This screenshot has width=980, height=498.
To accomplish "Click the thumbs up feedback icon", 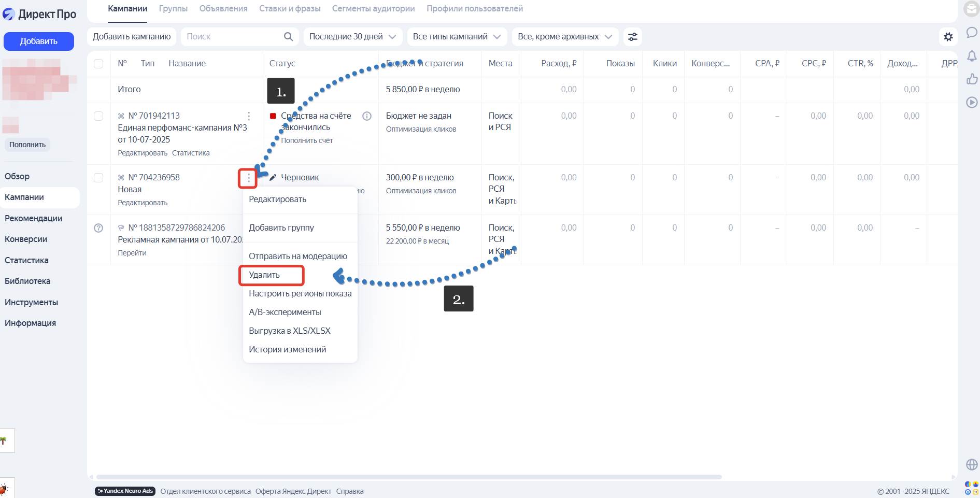I will [x=972, y=79].
